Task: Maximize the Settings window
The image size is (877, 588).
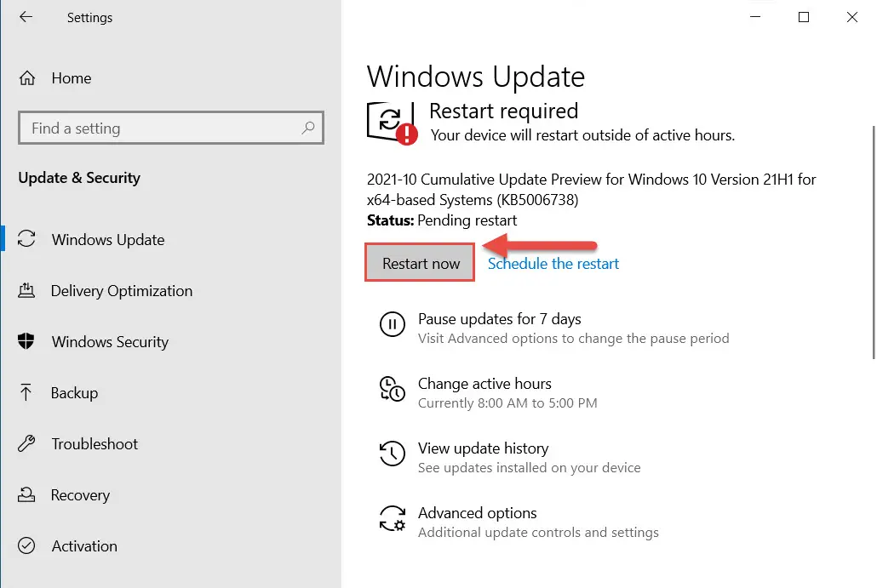Action: (x=804, y=17)
